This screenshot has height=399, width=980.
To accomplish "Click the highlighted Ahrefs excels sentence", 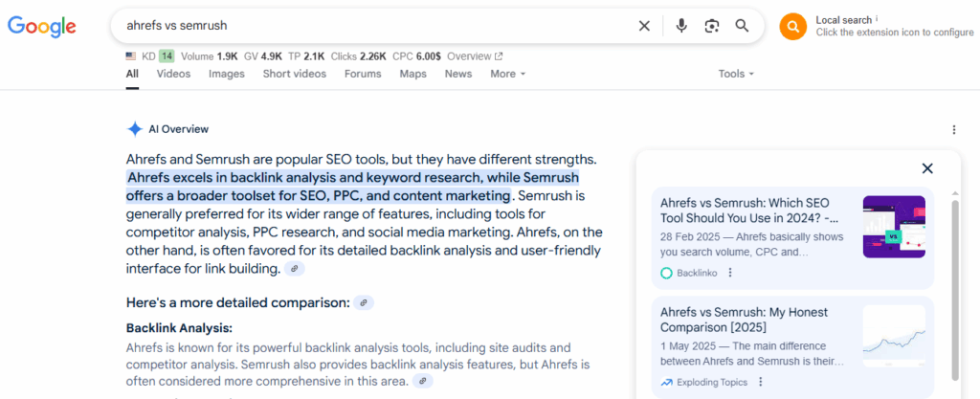I will 352,187.
